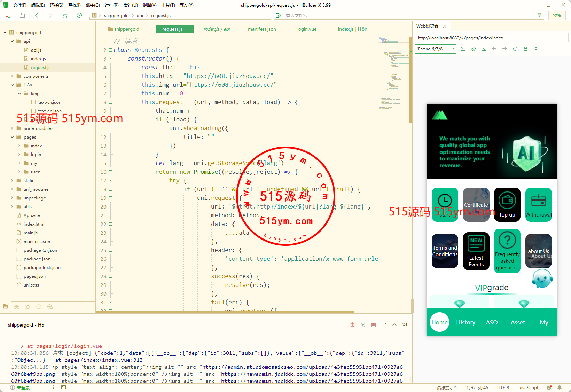This screenshot has height=392, width=571.
Task: Show the QR code icon in browser toolbar
Action: click(536, 49)
